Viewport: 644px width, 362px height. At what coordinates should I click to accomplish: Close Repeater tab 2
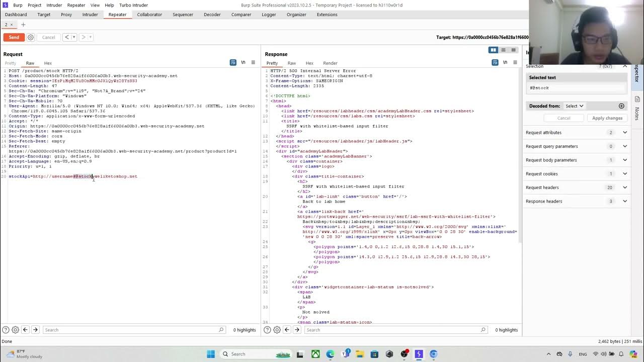point(12,25)
